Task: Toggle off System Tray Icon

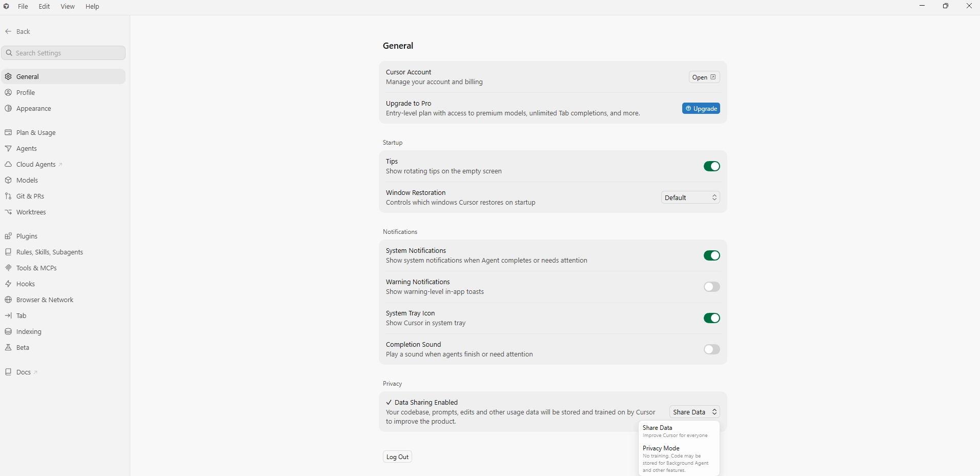Action: click(x=711, y=318)
